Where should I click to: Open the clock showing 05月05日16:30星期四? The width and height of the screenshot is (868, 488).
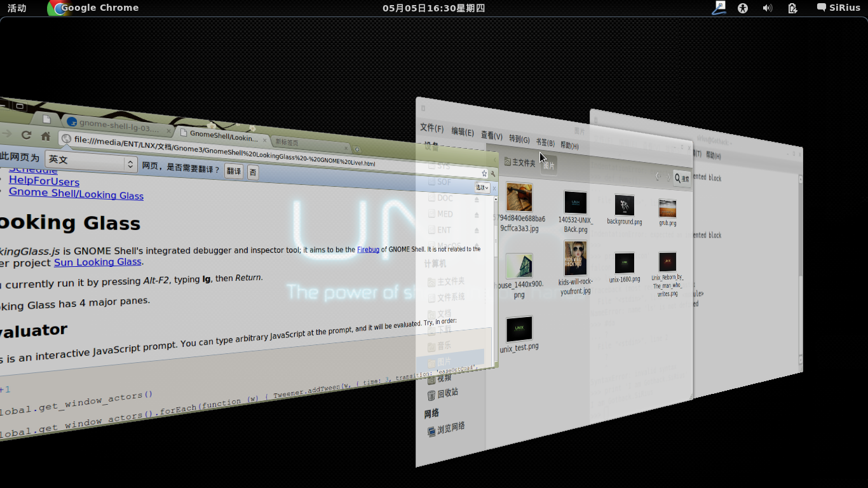point(433,8)
